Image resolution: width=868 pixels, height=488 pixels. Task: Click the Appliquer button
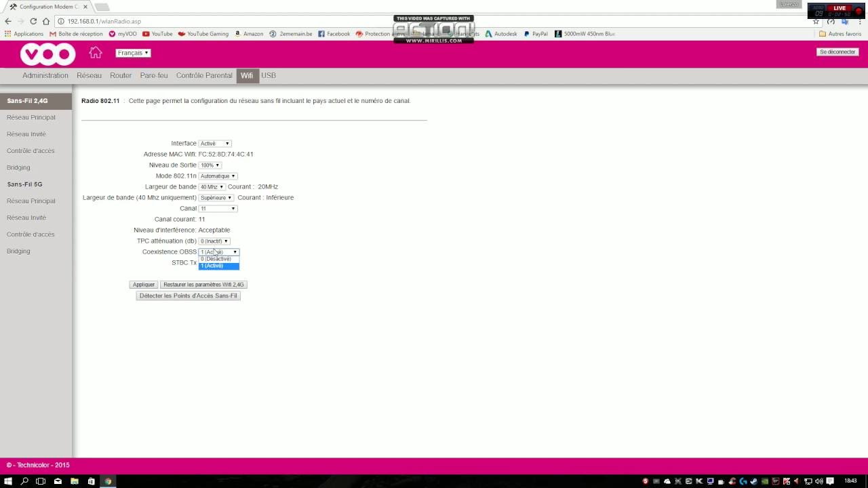pos(144,285)
